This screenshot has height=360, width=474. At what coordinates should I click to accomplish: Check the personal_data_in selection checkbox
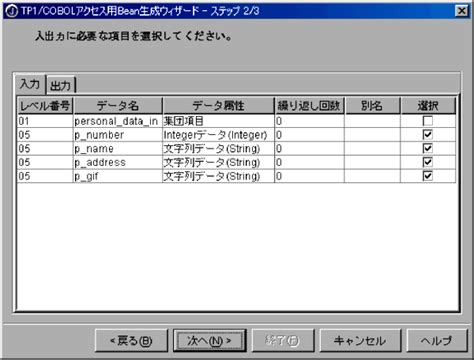[428, 121]
